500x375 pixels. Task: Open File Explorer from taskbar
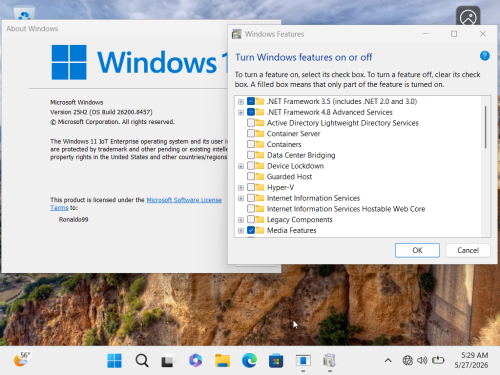pyautogui.click(x=222, y=361)
